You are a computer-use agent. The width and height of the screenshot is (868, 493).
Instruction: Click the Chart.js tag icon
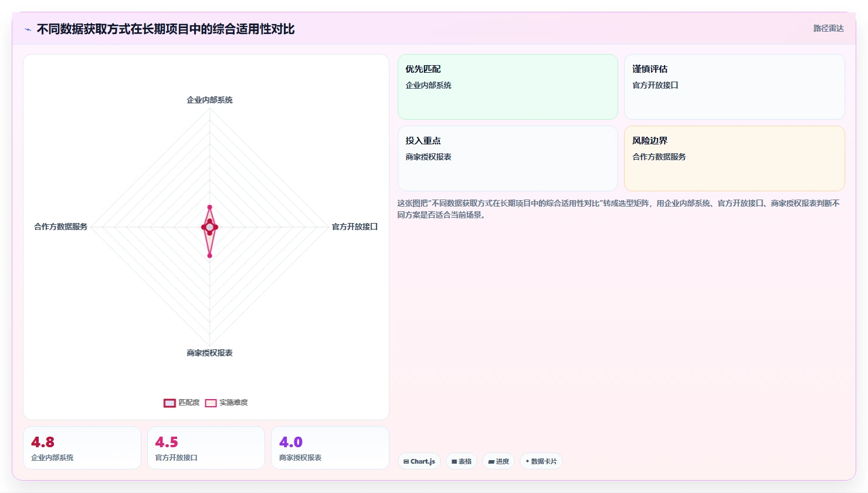click(406, 461)
